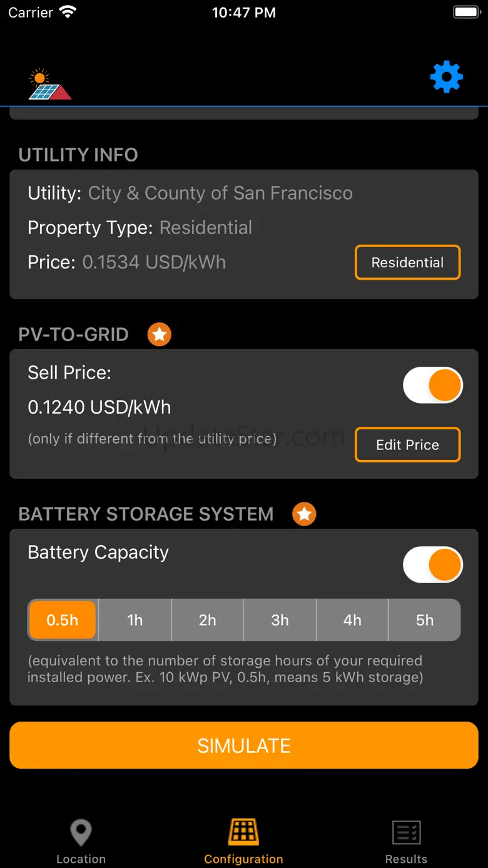Pick the 2h storage segment
Image resolution: width=488 pixels, height=868 pixels.
207,620
